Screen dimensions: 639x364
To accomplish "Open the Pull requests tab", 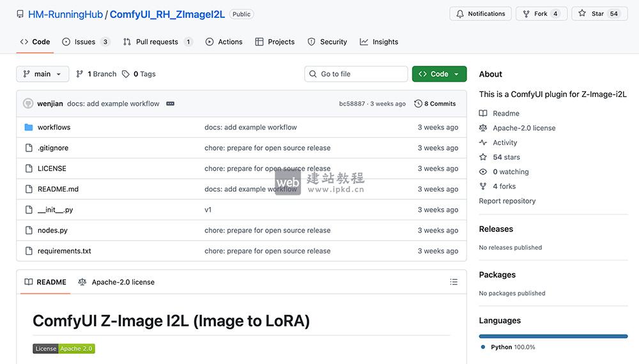I will tap(158, 42).
